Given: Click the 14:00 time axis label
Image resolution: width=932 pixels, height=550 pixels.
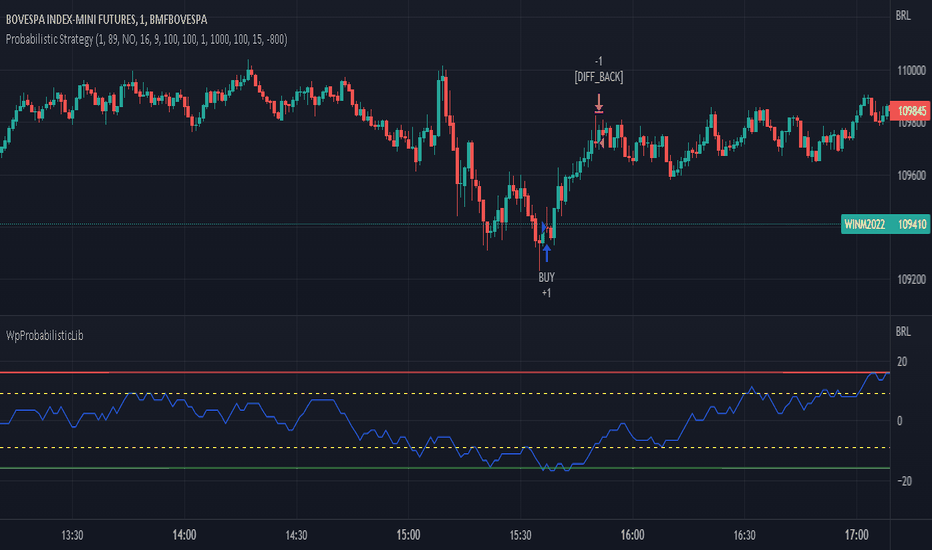Looking at the screenshot, I should (x=184, y=535).
